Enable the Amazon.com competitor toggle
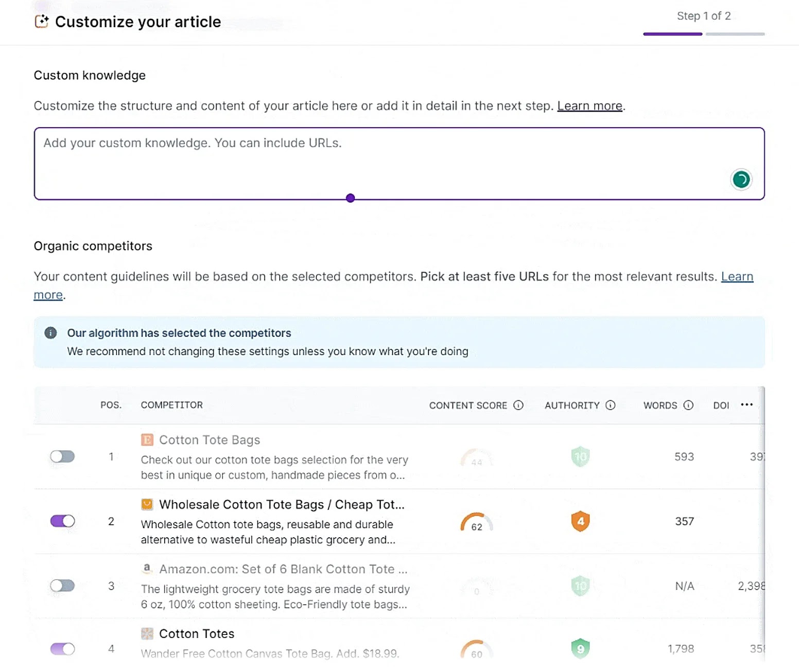This screenshot has height=672, width=799. [x=62, y=586]
